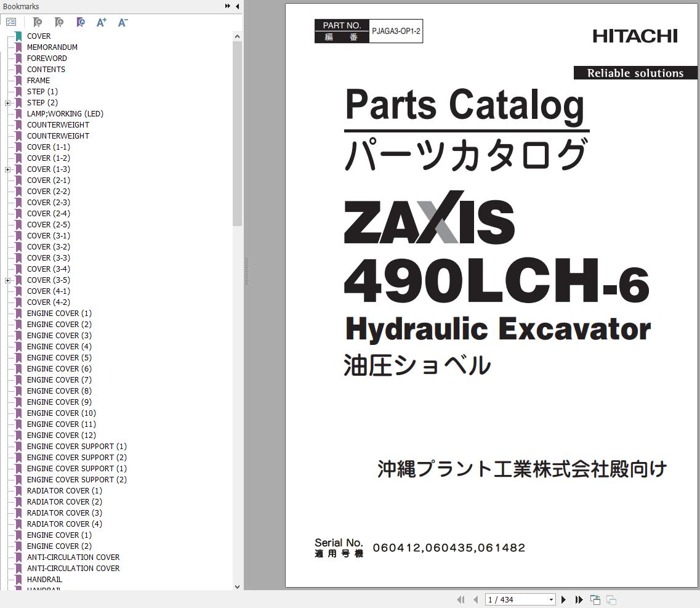700x608 pixels.
Task: Collapse the Bookmarks panel with left arrow
Action: (238, 6)
